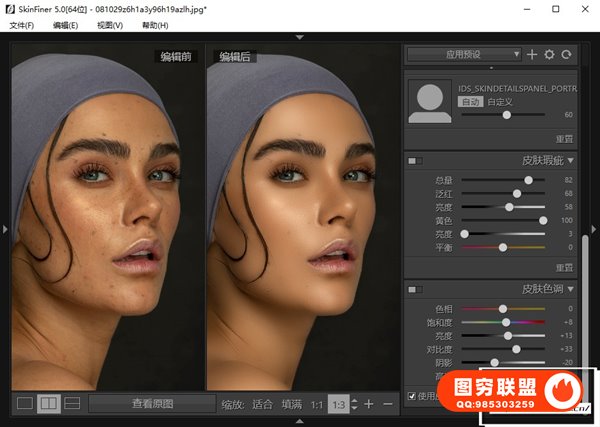Click the reset refresh icon beside presets

[566, 54]
